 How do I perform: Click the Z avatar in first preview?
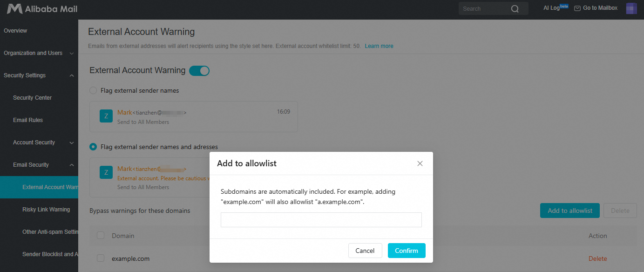106,116
